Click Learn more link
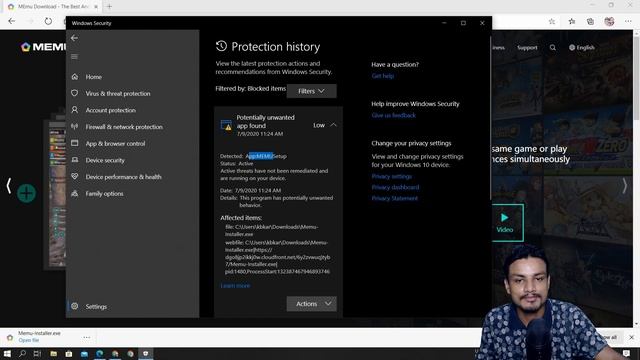This screenshot has width=640, height=360. [x=235, y=286]
